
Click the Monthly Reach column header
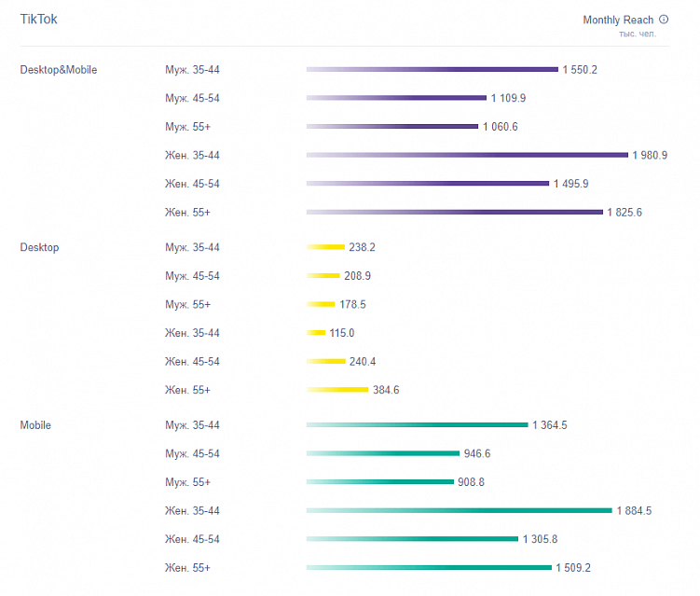(618, 20)
